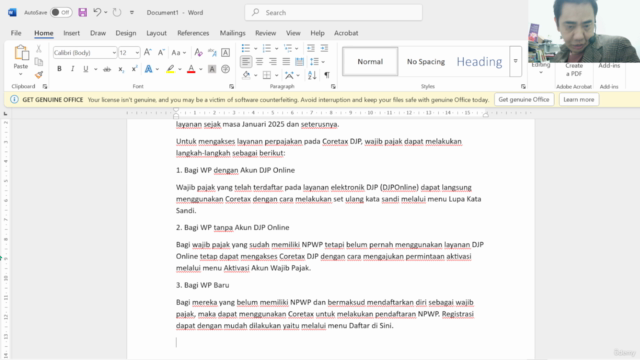640x360 pixels.
Task: Undo the last action
Action: click(97, 12)
